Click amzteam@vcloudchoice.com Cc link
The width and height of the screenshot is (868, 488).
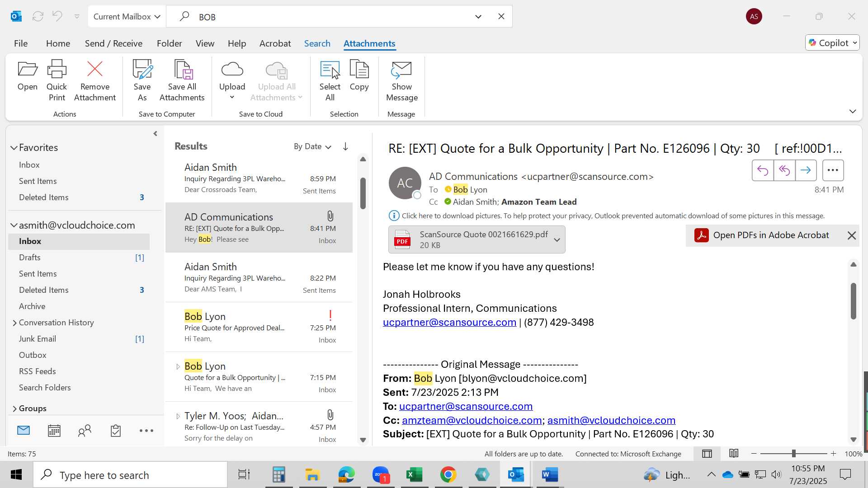[x=472, y=421]
